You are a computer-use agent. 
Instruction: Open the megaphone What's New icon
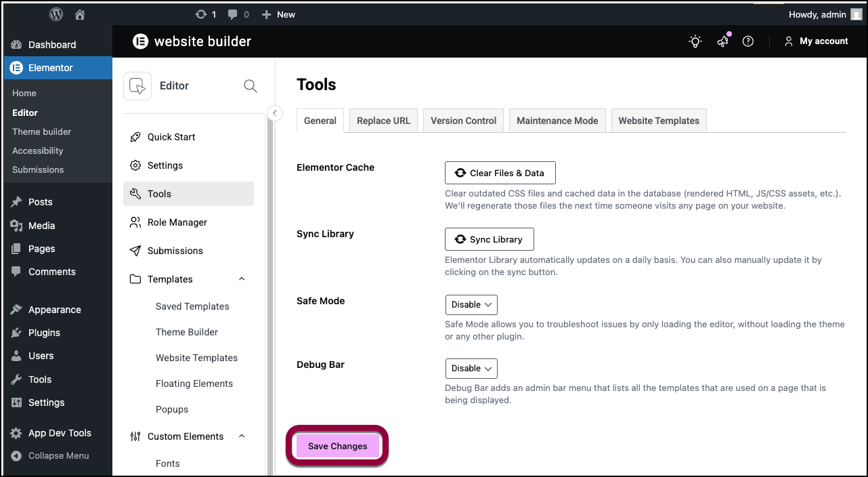pos(722,41)
